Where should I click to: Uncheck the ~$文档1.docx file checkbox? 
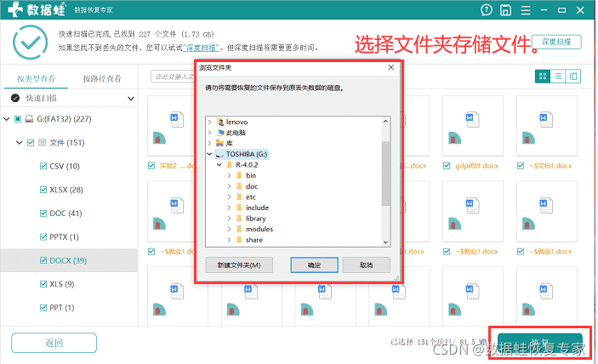pyautogui.click(x=521, y=166)
